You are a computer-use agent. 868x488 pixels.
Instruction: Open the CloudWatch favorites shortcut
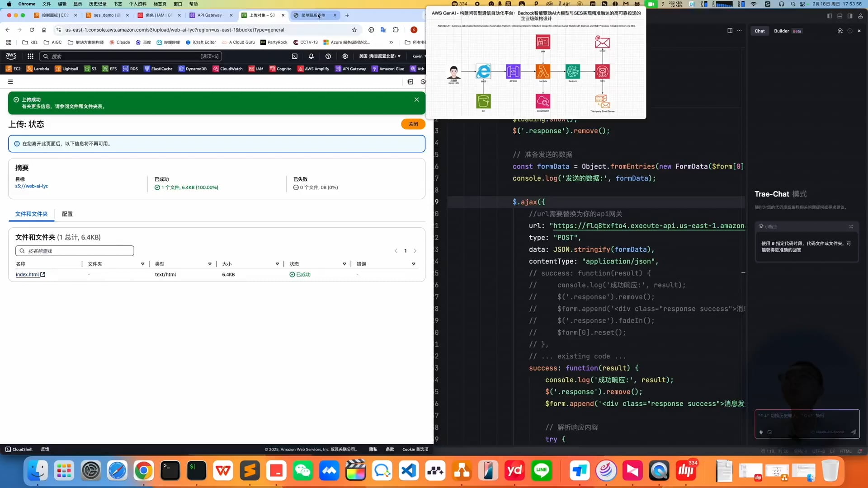pos(228,69)
